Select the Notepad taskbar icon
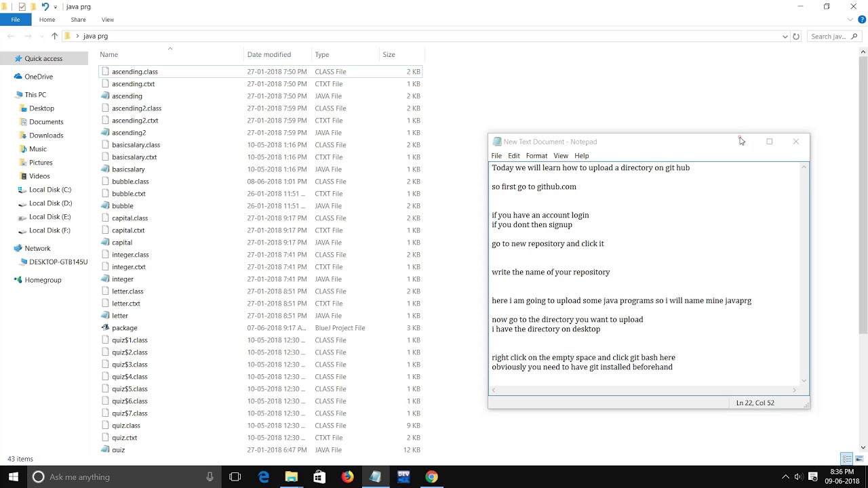Image resolution: width=868 pixels, height=488 pixels. (x=375, y=476)
